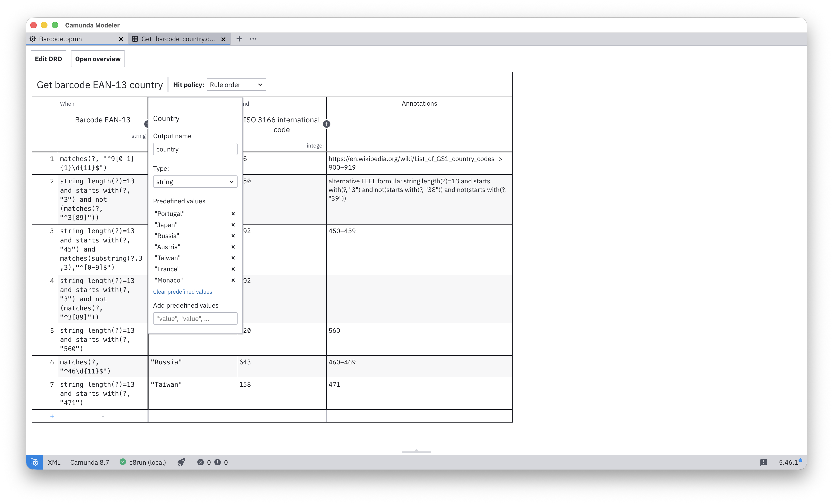Toggle the properties panel at bottom
The image size is (833, 504).
[416, 451]
